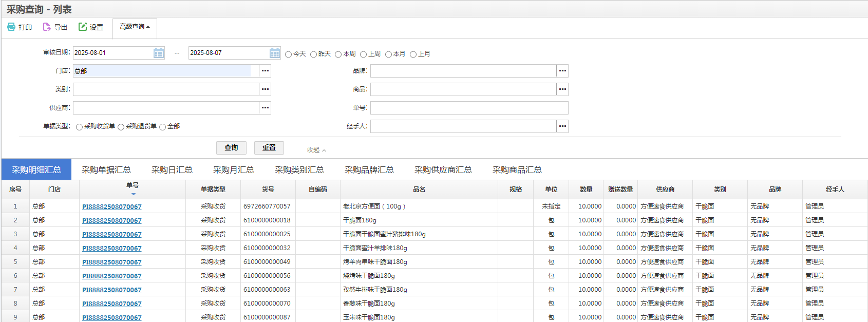868x322 pixels.
Task: Open 类别 selector ellipsis button
Action: coord(265,89)
